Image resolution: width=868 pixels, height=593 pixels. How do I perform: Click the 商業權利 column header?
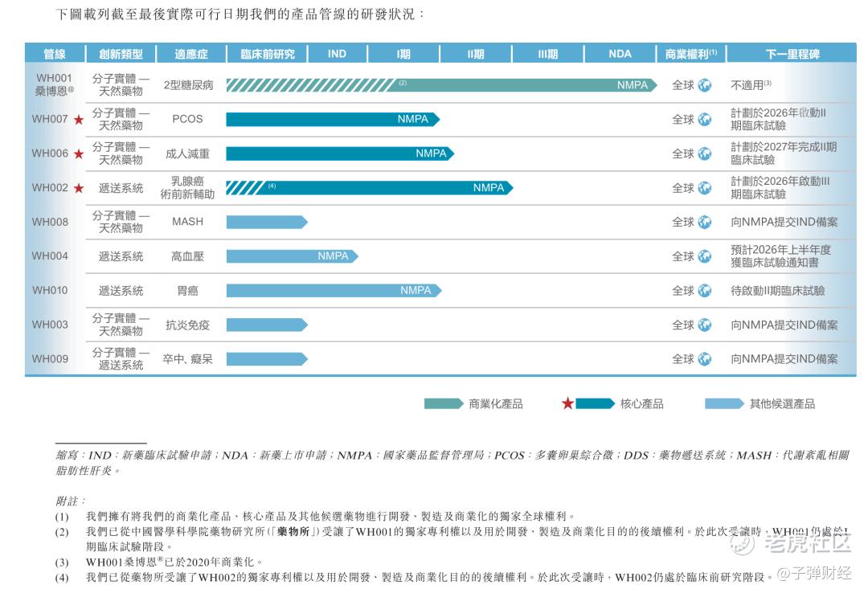click(x=691, y=55)
